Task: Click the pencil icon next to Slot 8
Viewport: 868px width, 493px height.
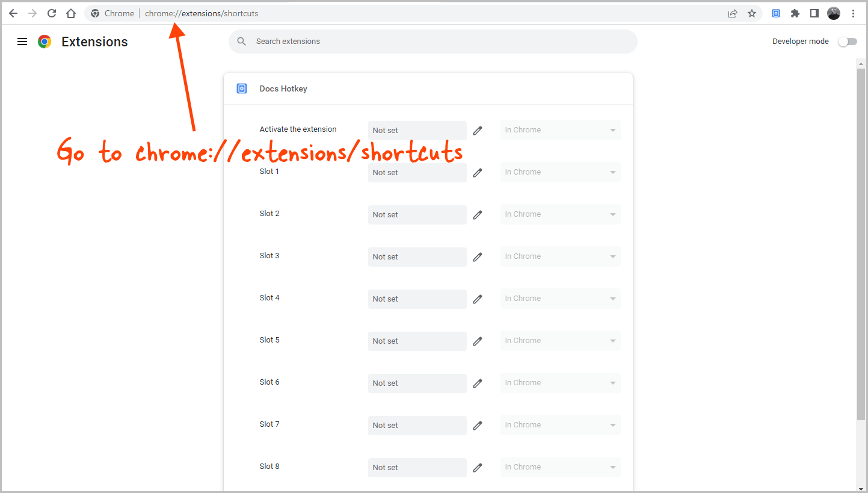Action: coord(478,468)
